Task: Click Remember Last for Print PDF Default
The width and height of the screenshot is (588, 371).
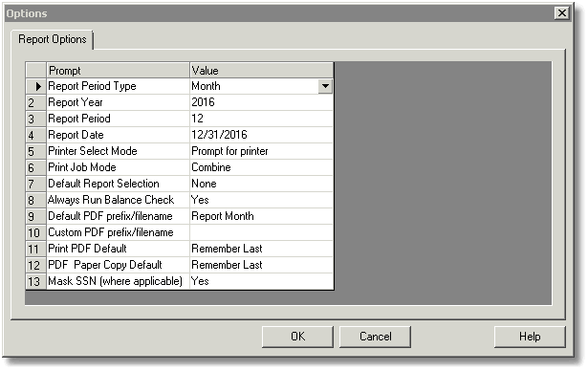Action: [261, 249]
